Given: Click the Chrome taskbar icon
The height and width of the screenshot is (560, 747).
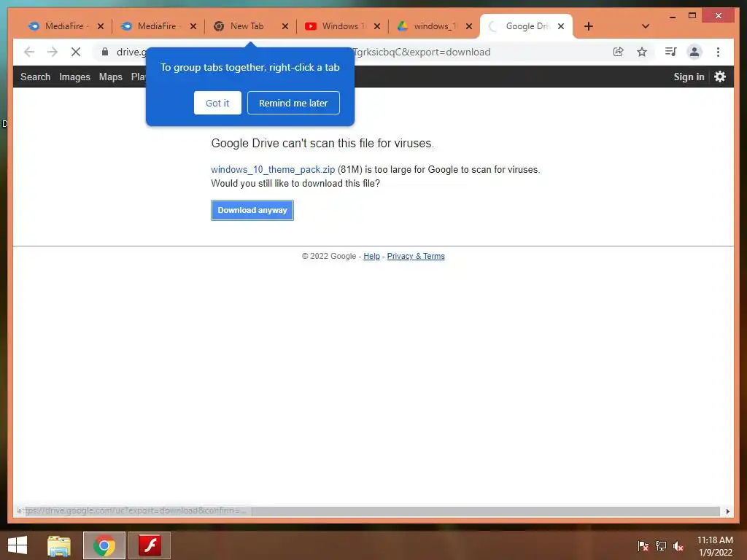Looking at the screenshot, I should (104, 545).
